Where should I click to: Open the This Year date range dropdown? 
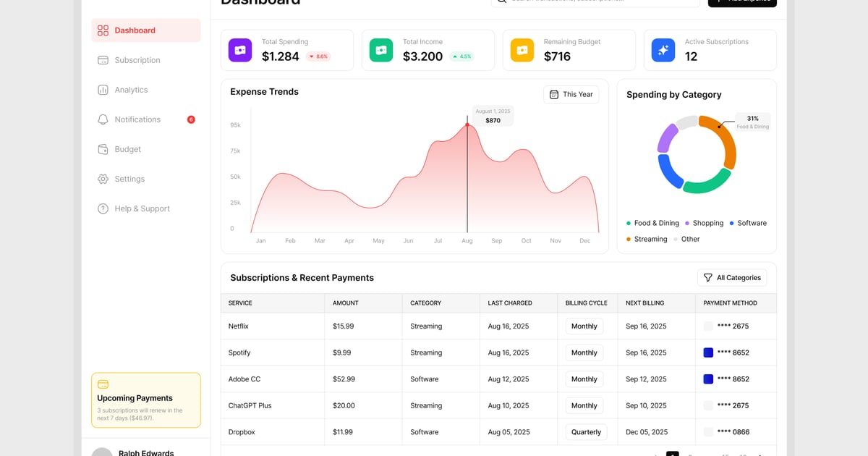571,95
